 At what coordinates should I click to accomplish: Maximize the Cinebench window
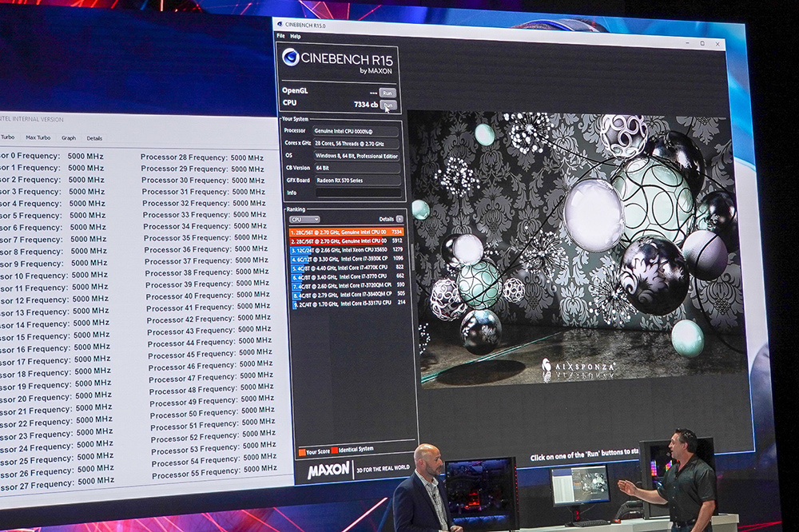702,43
